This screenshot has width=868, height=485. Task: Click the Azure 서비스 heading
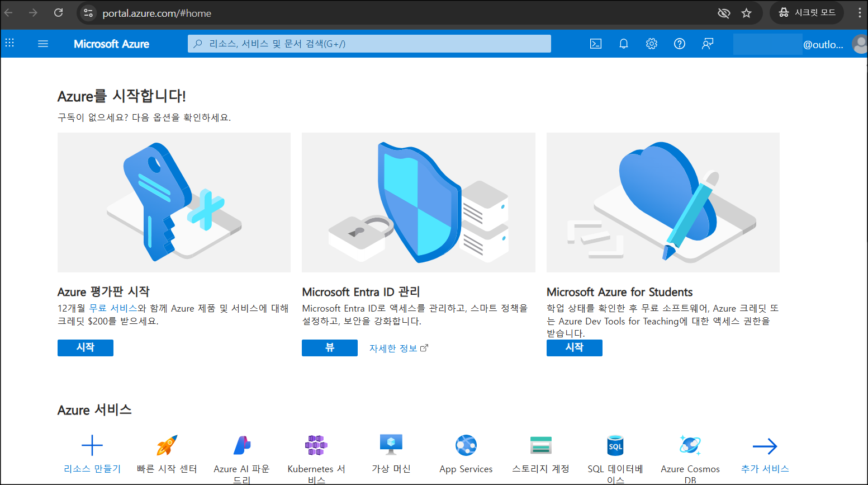[x=94, y=410]
